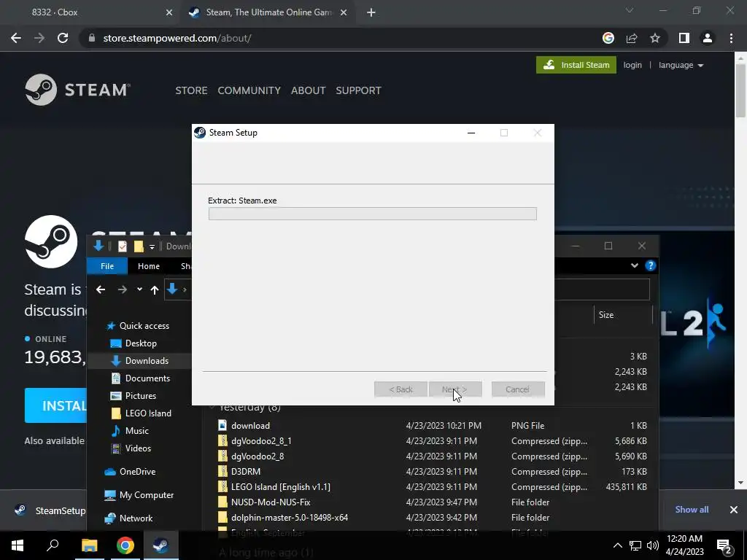
Task: Open the STORE menu on Steam site
Action: tap(191, 90)
